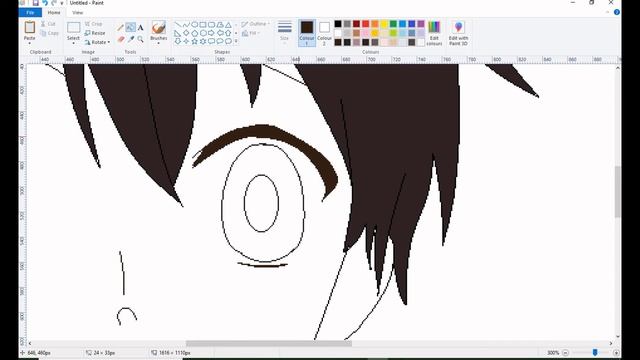This screenshot has height=360, width=640.
Task: Switch to the Home tab
Action: 54,13
